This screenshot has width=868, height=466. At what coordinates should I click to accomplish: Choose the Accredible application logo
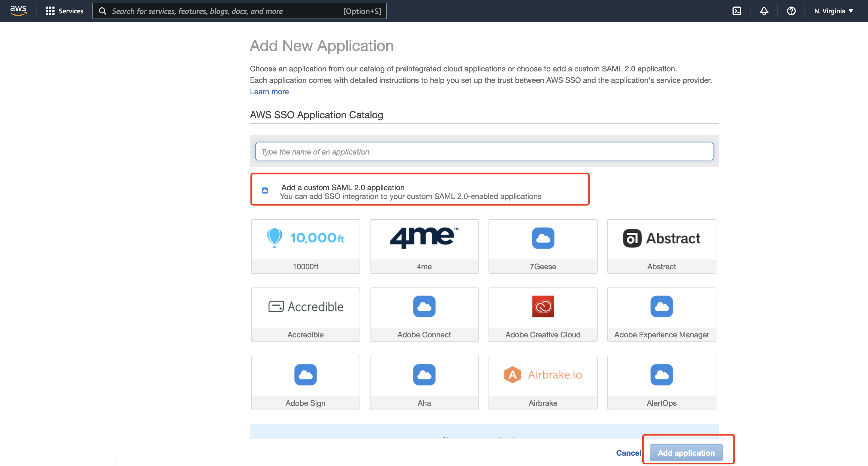306,307
